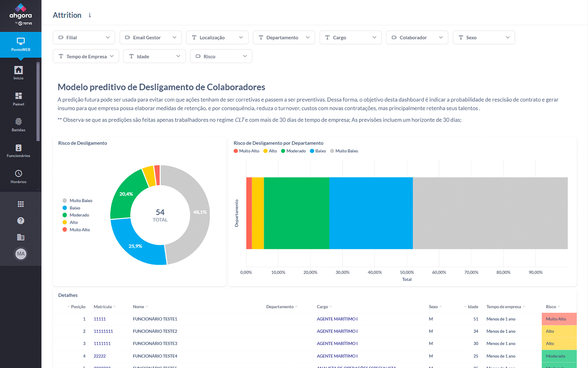Click the help question mark icon
The image size is (588, 368).
tap(20, 221)
